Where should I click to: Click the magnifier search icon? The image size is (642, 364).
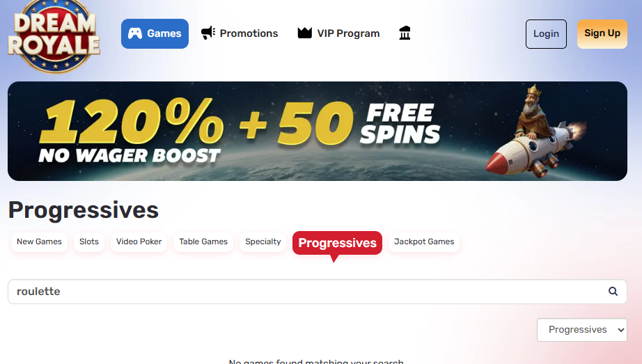coord(613,292)
